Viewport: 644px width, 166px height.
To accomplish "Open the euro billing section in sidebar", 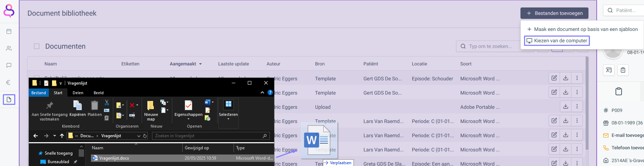I will [9, 82].
